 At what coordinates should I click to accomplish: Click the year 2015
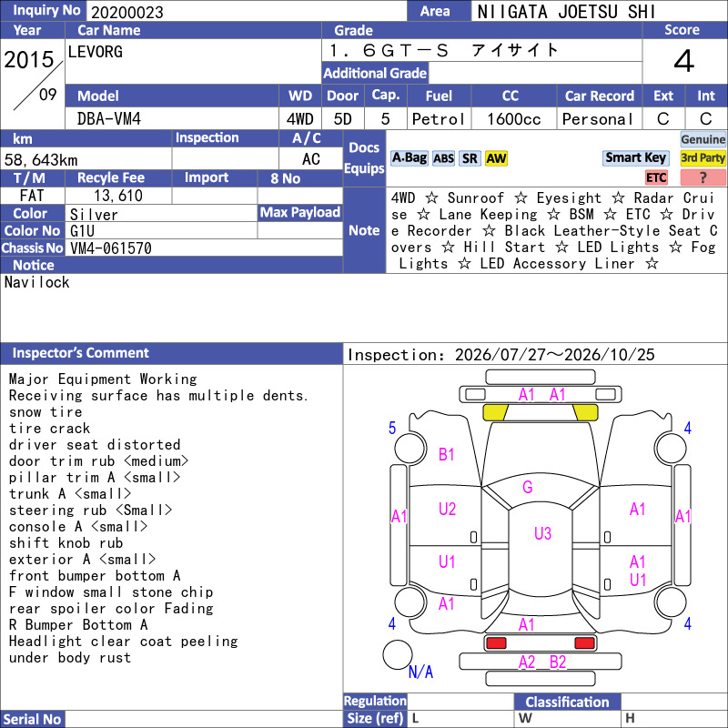click(29, 59)
